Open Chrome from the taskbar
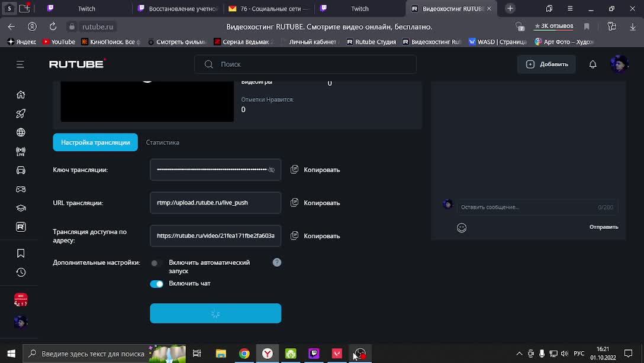This screenshot has height=363, width=644. 244,354
